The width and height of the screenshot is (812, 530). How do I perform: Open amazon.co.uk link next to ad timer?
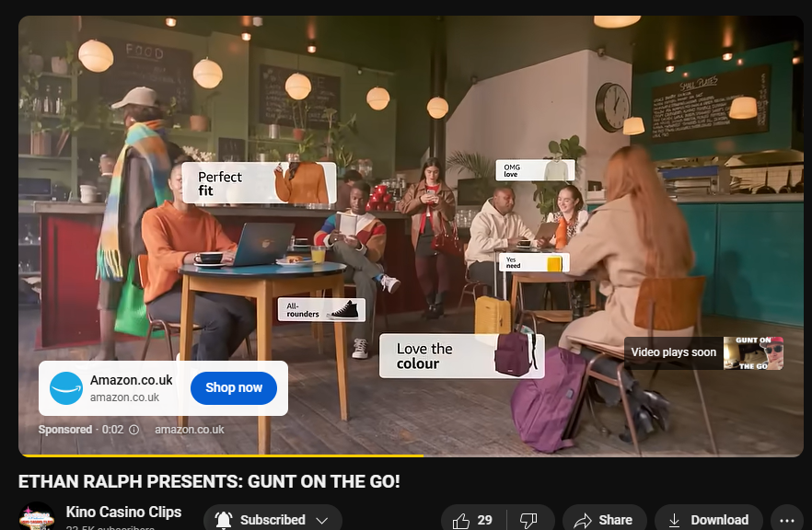pos(189,430)
